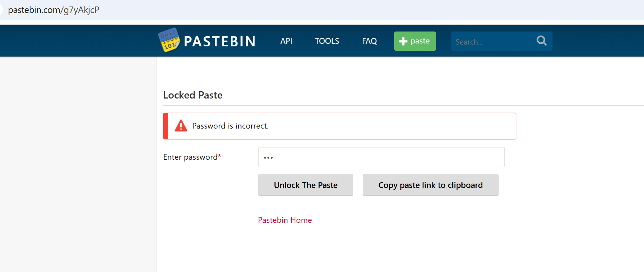Click the Pastebin notepad logo icon
The image size is (644, 272).
[x=169, y=40]
